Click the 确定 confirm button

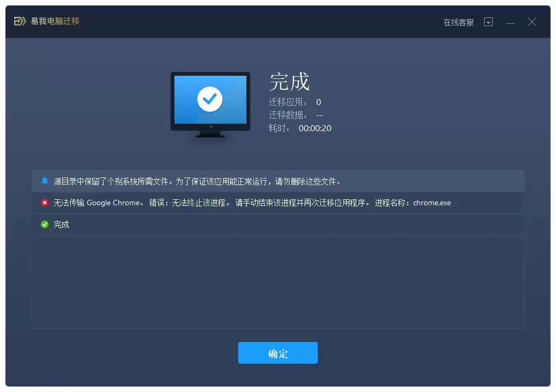point(278,353)
